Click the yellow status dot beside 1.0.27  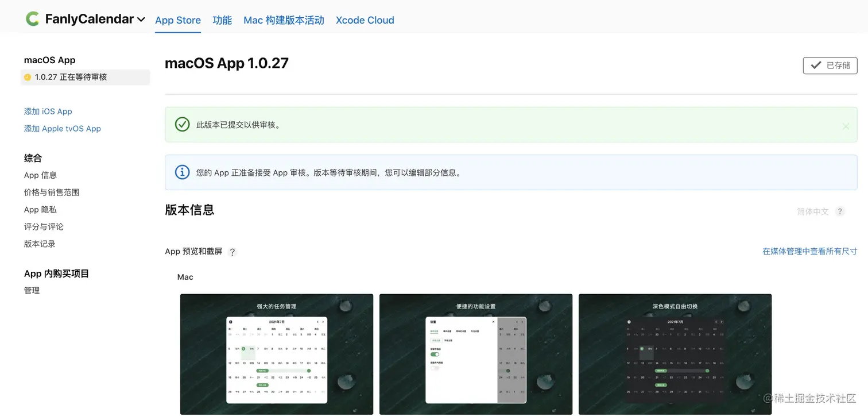28,77
